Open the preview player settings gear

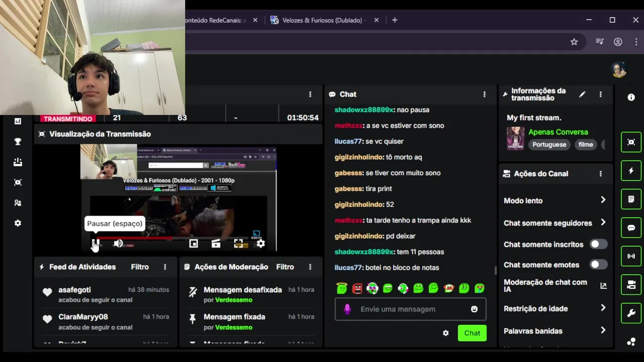tap(261, 244)
